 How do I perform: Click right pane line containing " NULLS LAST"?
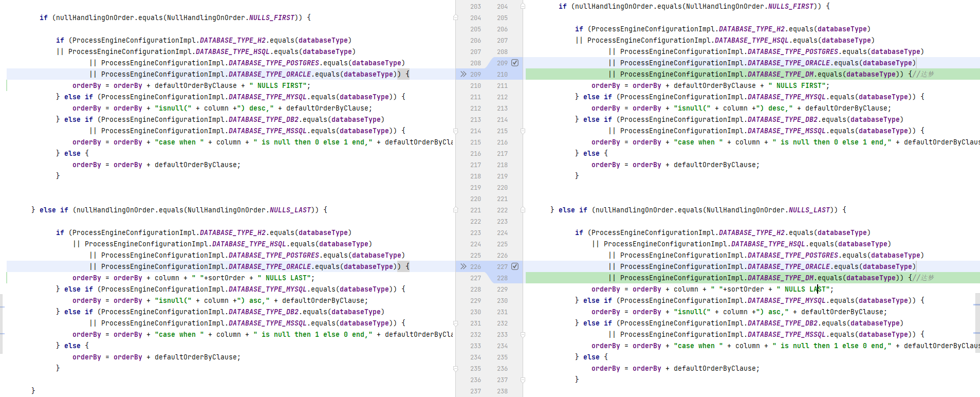pos(712,289)
